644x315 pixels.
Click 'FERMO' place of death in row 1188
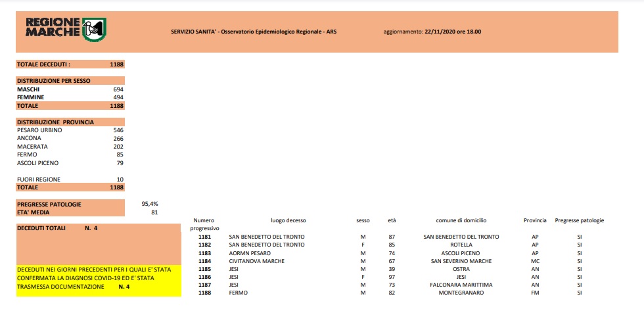[239, 293]
